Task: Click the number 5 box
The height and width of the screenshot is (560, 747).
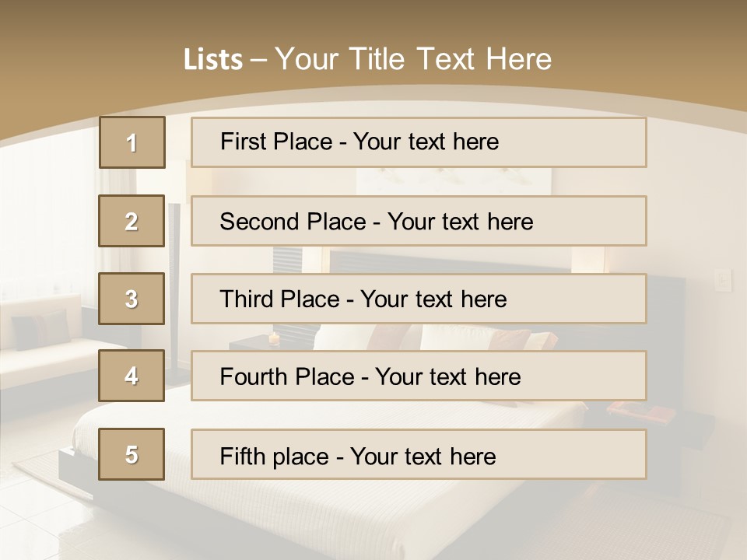Action: tap(132, 454)
